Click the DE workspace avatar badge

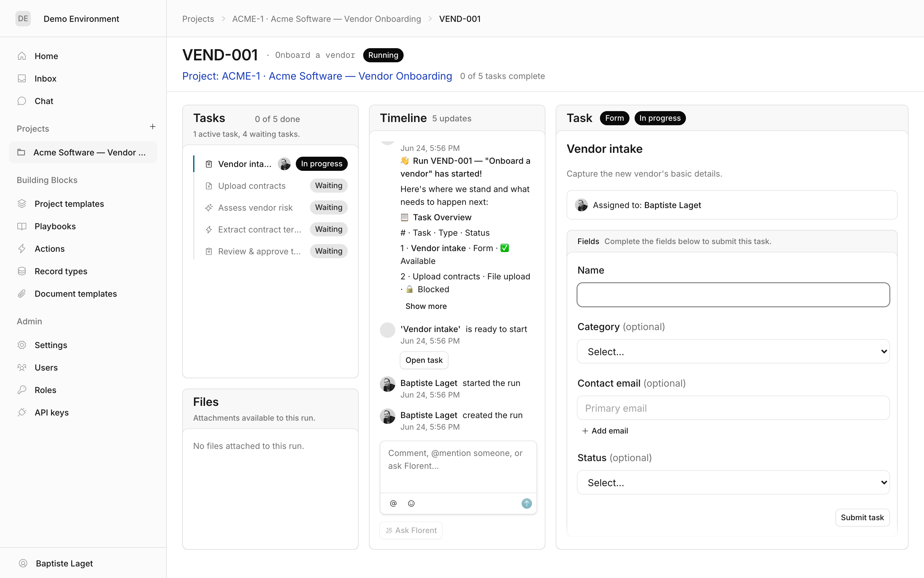[23, 18]
